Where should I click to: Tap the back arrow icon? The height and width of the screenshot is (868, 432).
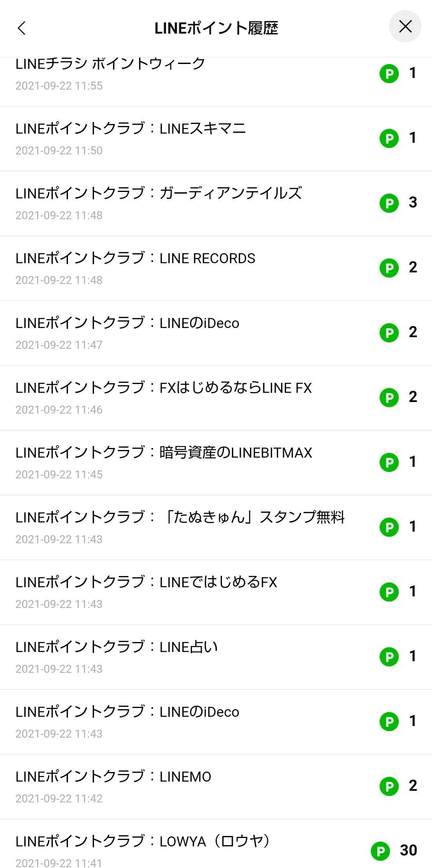tap(22, 28)
